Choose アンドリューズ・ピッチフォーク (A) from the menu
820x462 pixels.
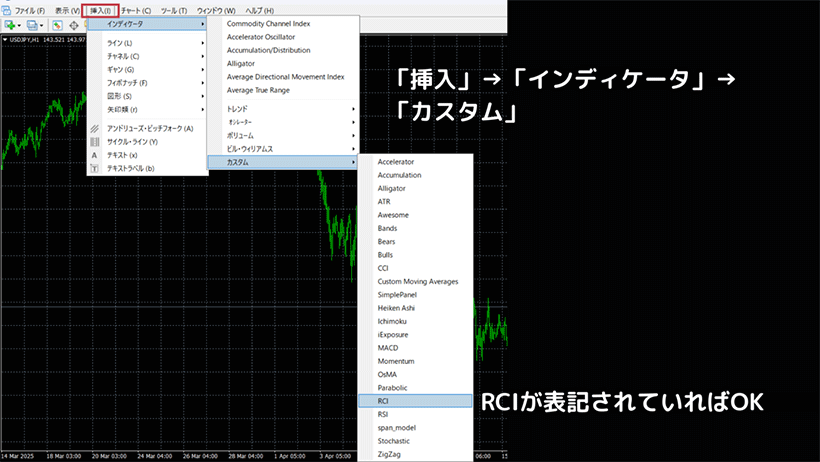coord(147,129)
